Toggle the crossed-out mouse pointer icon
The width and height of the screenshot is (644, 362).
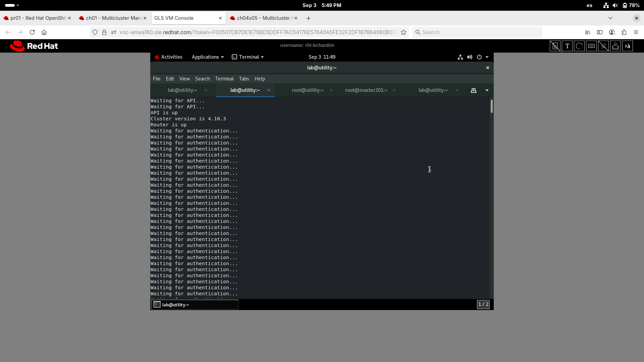[x=603, y=46]
